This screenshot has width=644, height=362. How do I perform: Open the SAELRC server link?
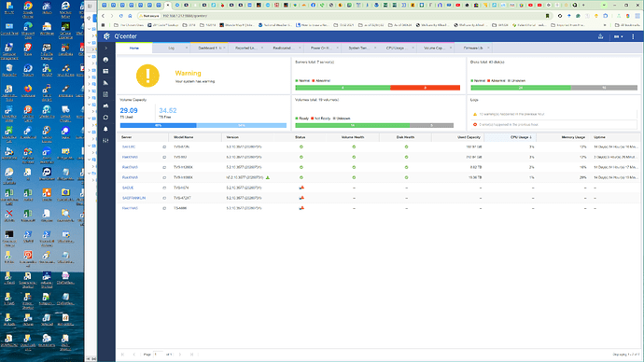click(x=129, y=146)
